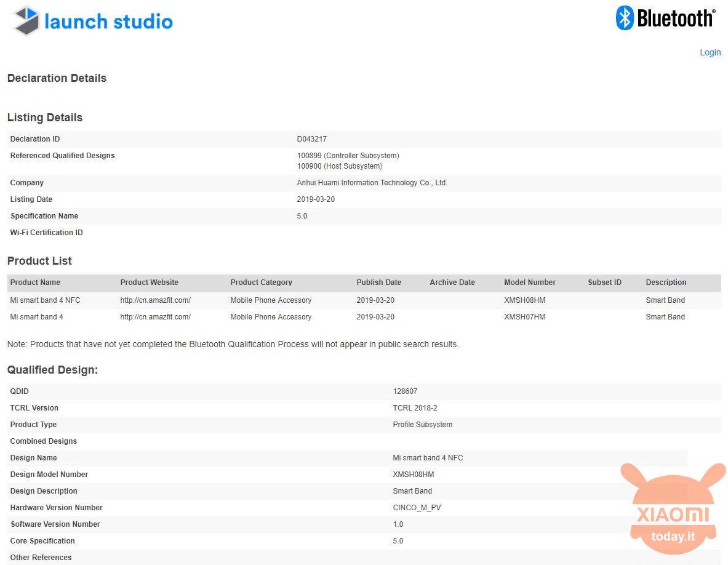Image resolution: width=728 pixels, height=565 pixels.
Task: Click the Declaration Details heading
Action: point(57,78)
